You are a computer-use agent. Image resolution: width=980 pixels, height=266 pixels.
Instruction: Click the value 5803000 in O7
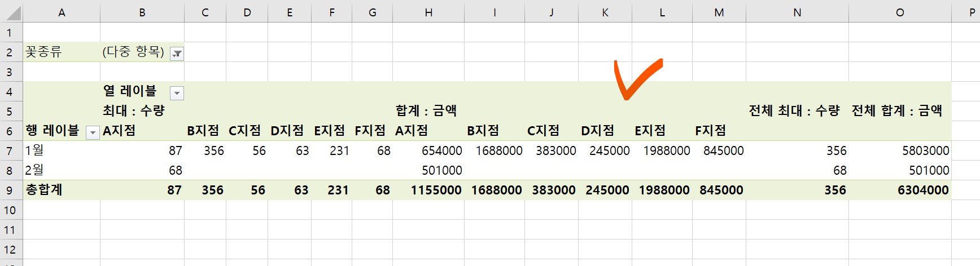[926, 151]
